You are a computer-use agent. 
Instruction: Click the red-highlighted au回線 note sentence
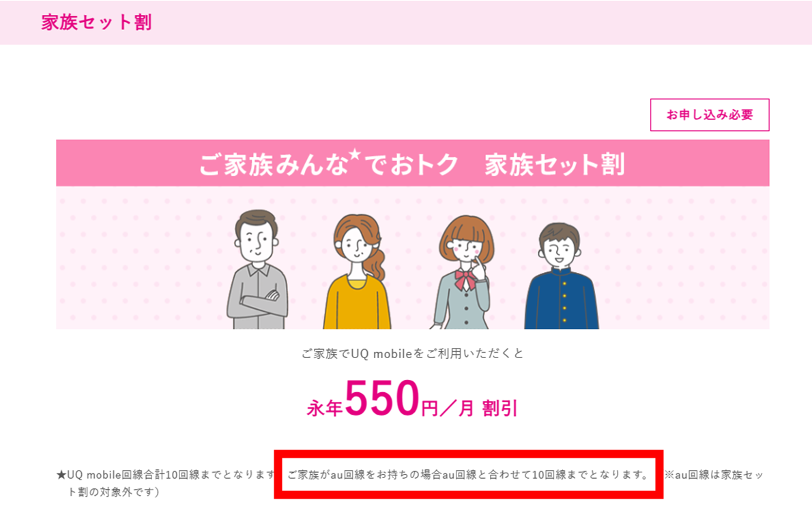[x=468, y=475]
